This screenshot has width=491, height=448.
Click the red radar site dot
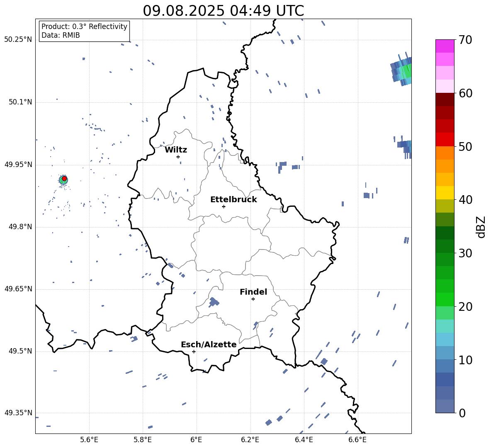(x=64, y=179)
